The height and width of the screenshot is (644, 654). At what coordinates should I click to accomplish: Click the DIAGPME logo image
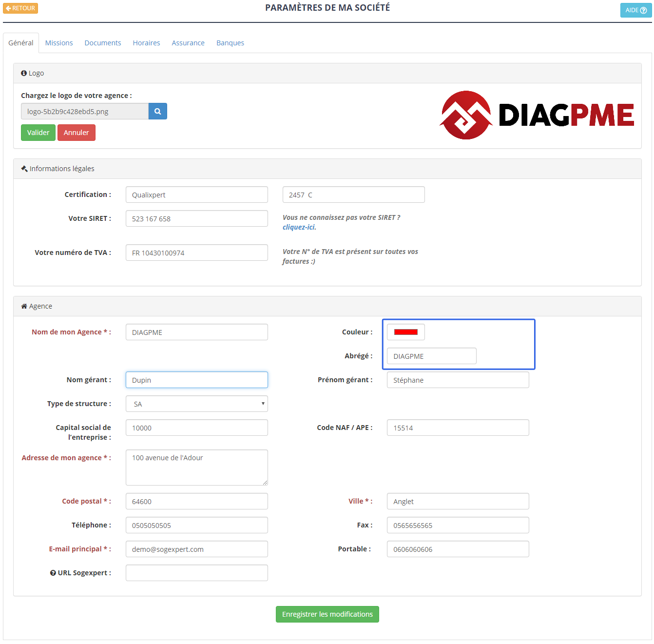[x=537, y=115]
